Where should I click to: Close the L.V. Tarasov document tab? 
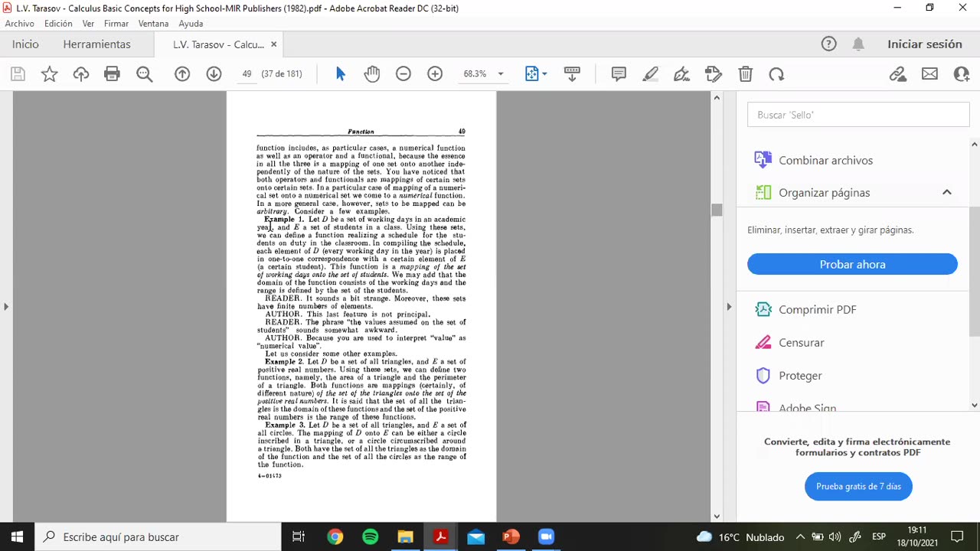coord(273,44)
